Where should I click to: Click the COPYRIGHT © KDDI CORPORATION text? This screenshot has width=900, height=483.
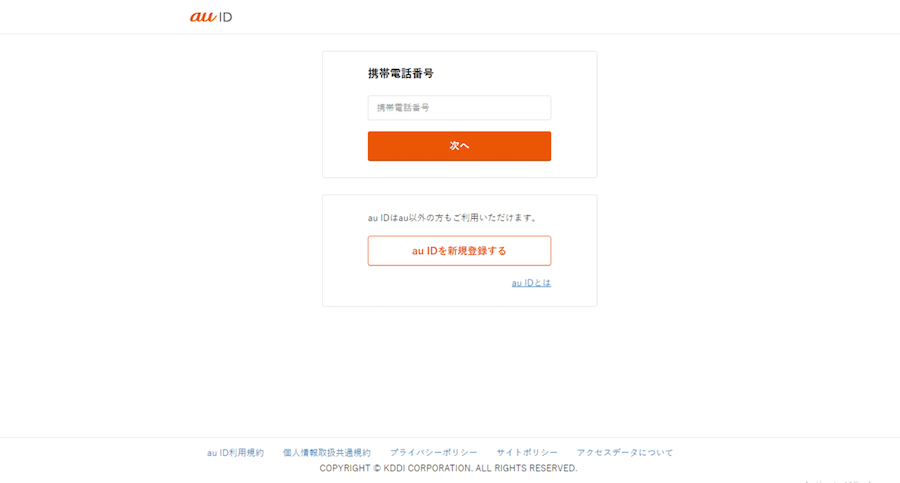click(448, 468)
